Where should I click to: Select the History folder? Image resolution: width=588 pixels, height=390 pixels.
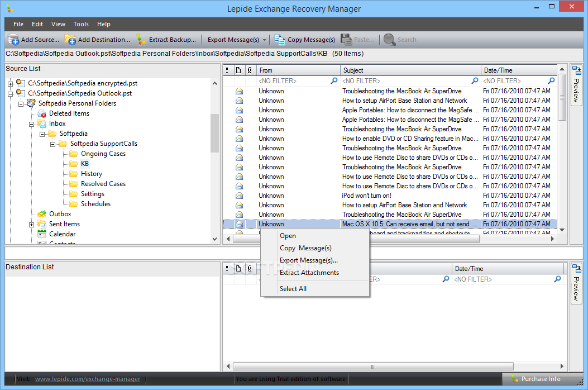[x=92, y=174]
